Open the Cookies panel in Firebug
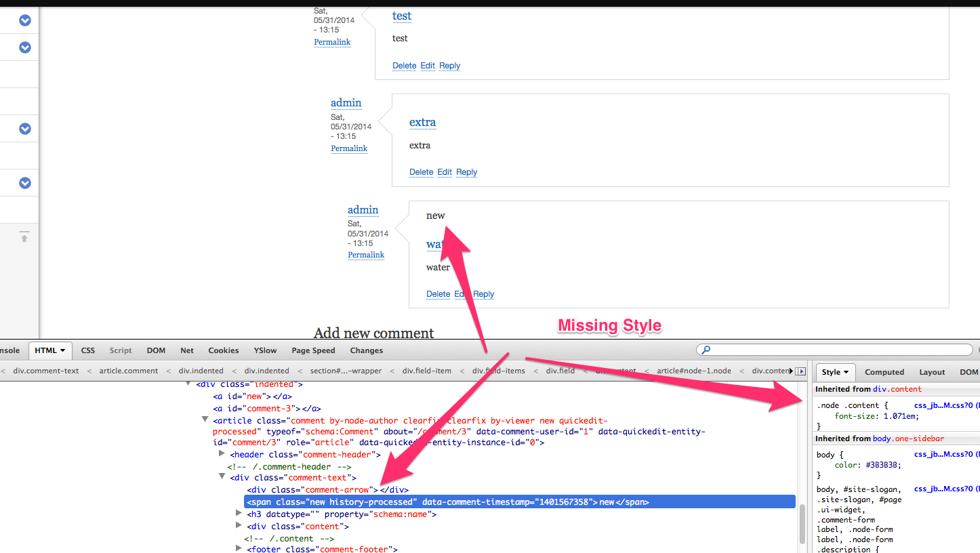Viewport: 980px width, 553px height. coord(223,350)
